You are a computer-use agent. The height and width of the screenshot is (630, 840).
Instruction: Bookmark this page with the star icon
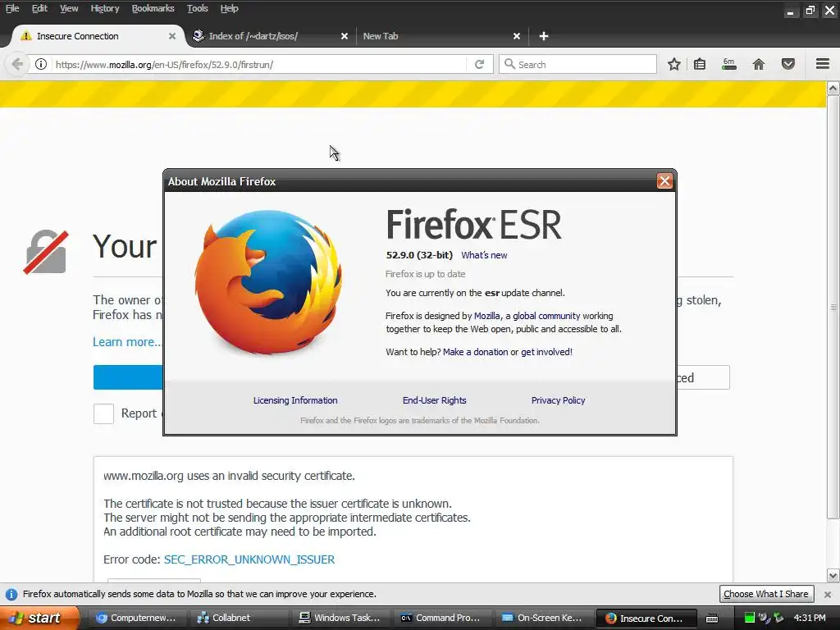pyautogui.click(x=674, y=64)
